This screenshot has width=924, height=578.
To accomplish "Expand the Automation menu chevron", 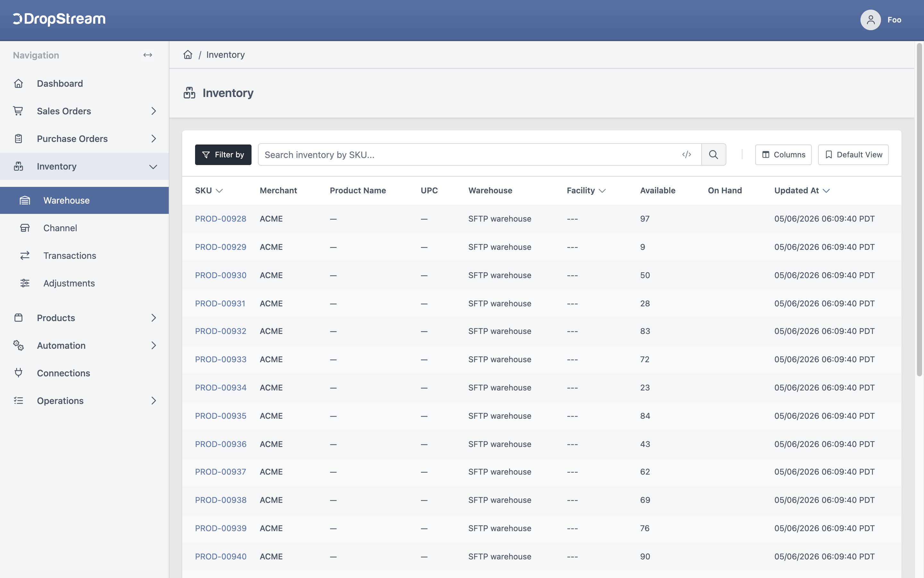I will tap(153, 345).
